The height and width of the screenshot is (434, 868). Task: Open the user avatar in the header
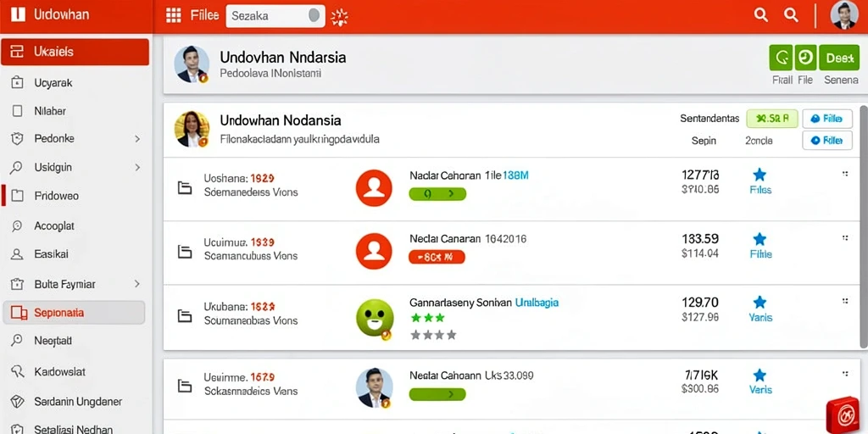tap(845, 15)
